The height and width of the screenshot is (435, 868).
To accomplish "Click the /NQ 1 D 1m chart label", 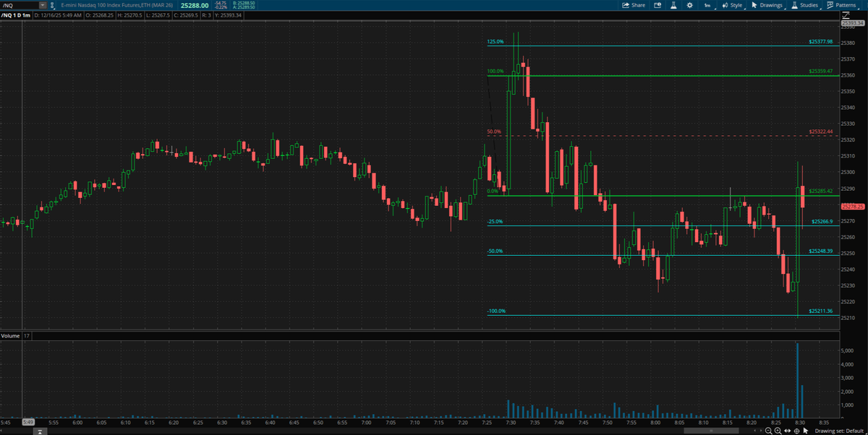I will coord(16,15).
